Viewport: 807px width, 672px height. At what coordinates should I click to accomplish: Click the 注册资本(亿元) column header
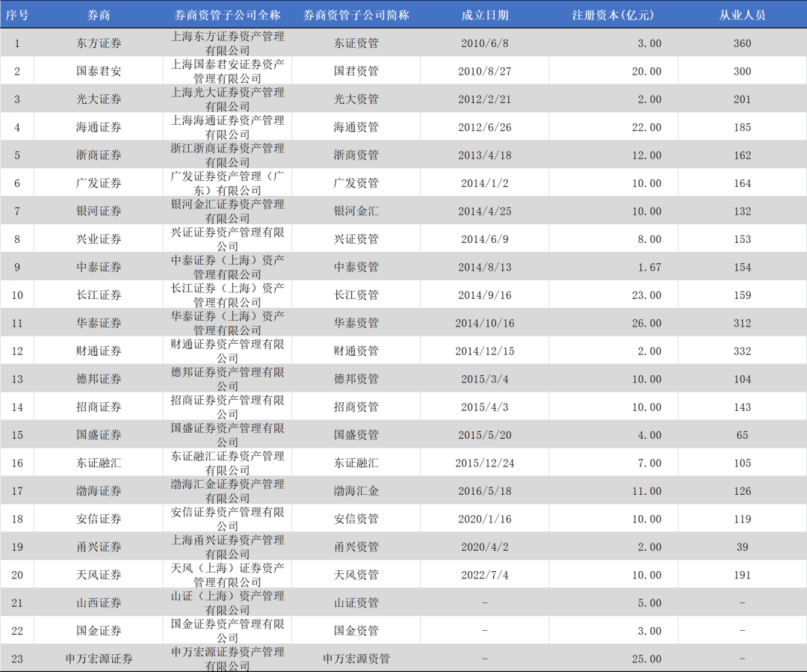[x=613, y=15]
